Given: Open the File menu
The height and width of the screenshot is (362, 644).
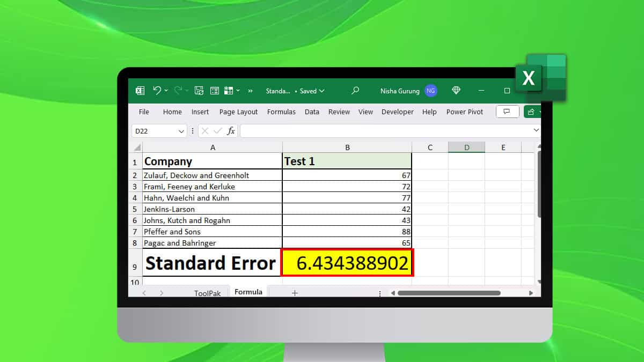Looking at the screenshot, I should pos(143,112).
